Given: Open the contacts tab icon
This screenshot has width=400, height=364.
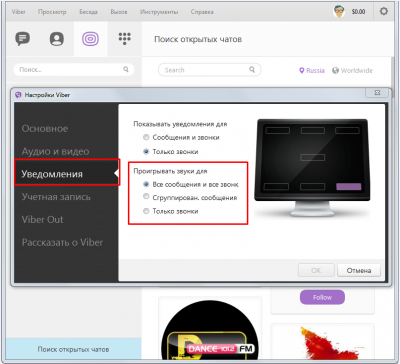Looking at the screenshot, I should tap(57, 39).
